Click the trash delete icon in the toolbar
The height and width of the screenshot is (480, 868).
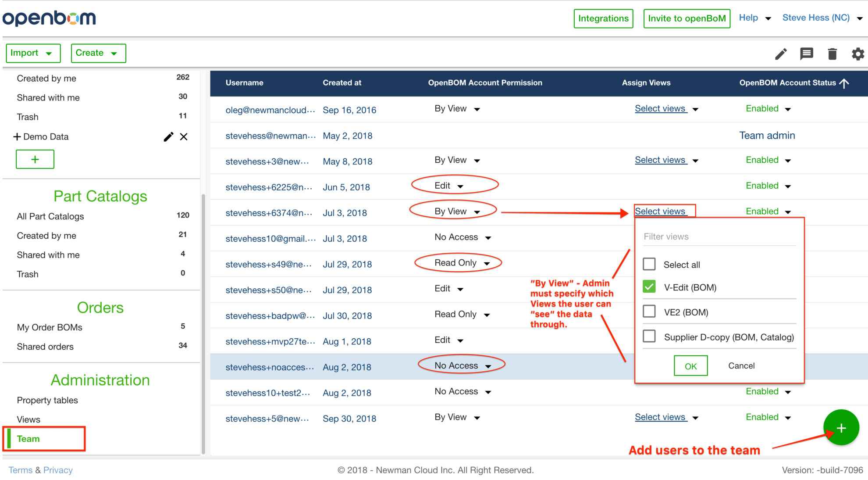point(832,54)
